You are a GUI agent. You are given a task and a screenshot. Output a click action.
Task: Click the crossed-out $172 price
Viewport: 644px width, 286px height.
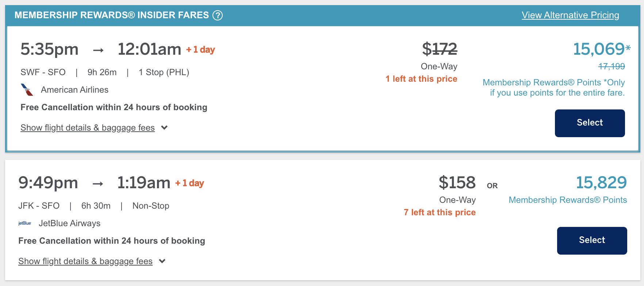click(x=440, y=49)
